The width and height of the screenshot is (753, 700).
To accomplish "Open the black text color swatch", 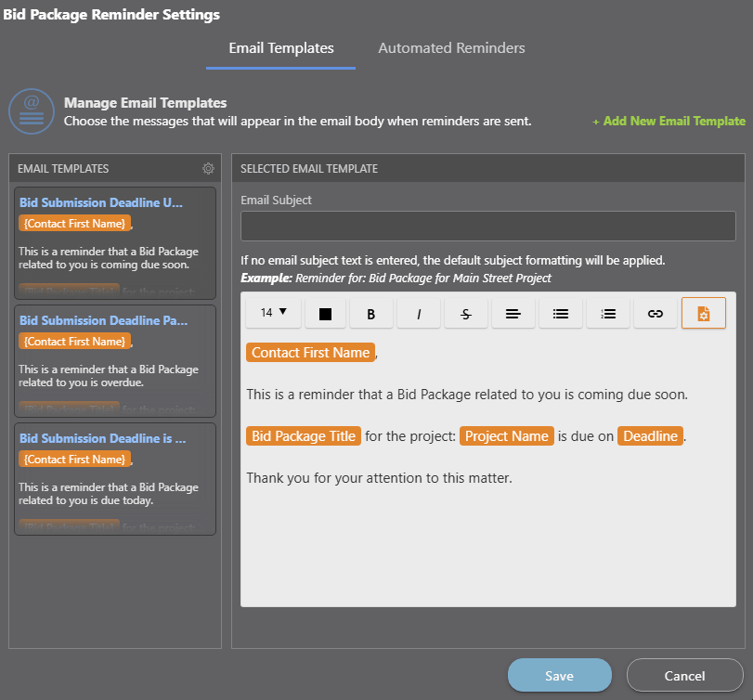I will coord(325,314).
